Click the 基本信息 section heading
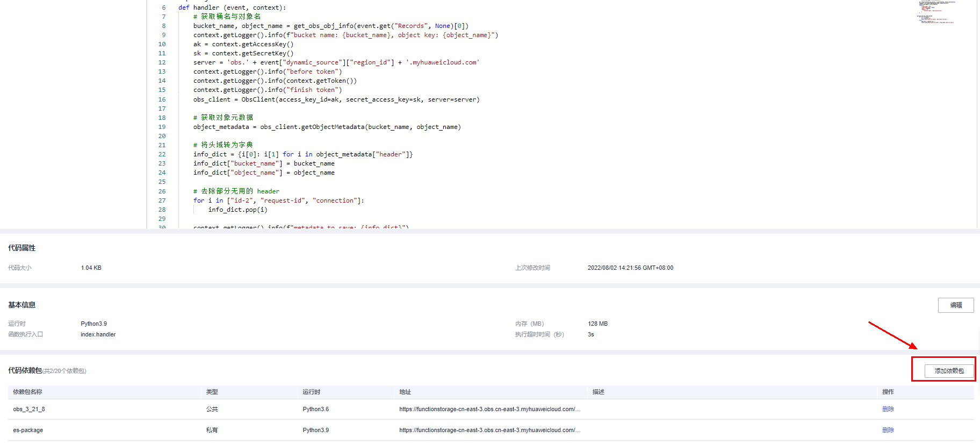The image size is (980, 445). pyautogui.click(x=22, y=305)
